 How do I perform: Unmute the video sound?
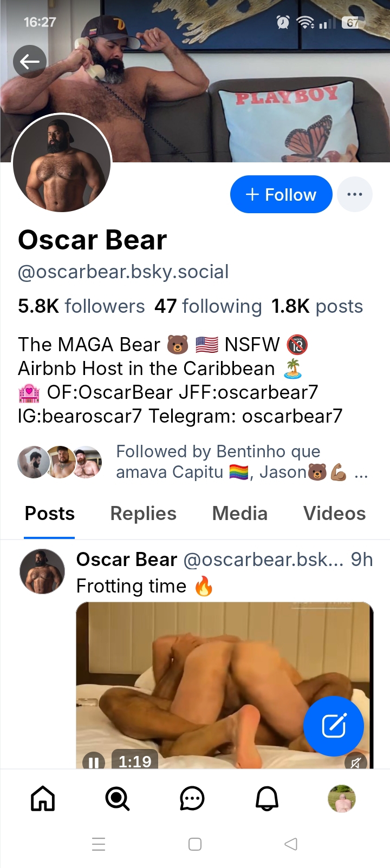coord(355,762)
